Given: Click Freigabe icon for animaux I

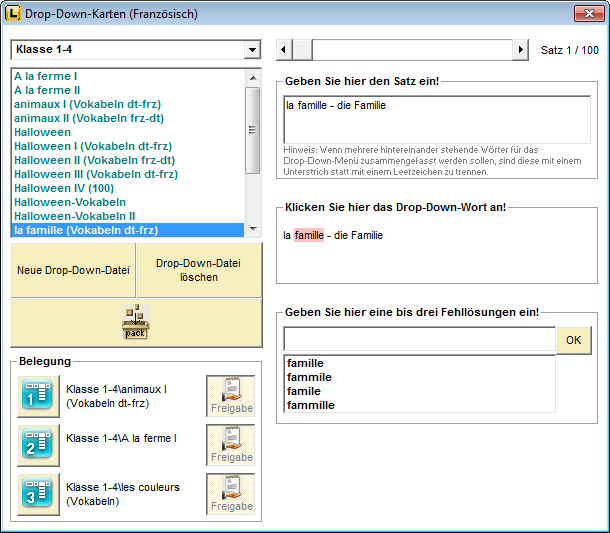Looking at the screenshot, I should (231, 396).
